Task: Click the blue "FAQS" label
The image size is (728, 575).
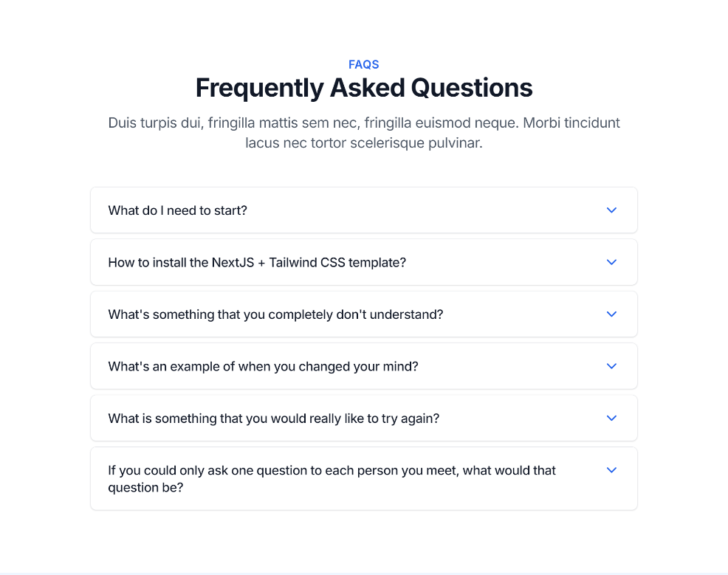Action: tap(364, 64)
